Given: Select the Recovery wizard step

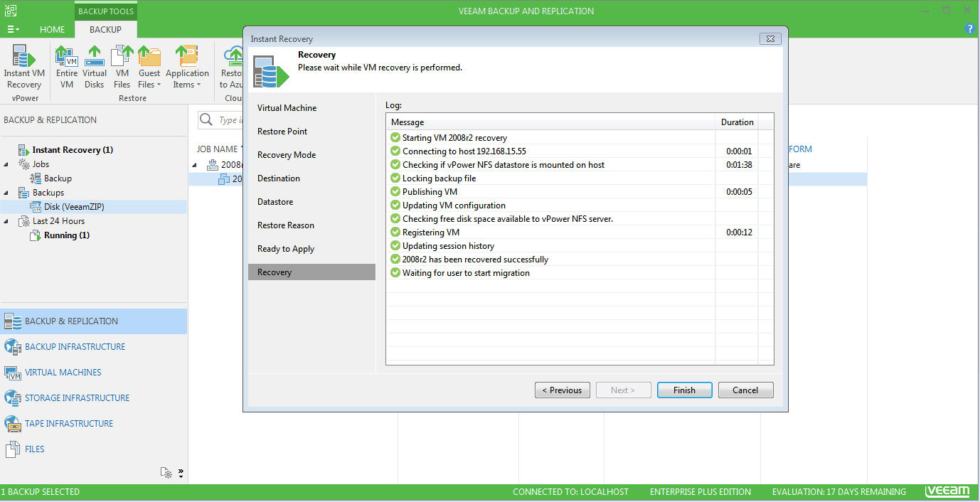Looking at the screenshot, I should pos(311,272).
